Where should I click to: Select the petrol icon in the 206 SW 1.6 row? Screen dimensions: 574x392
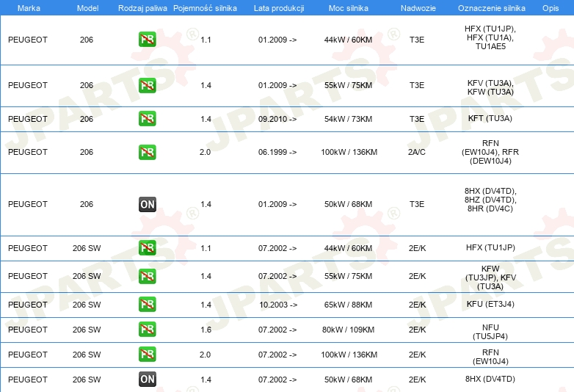[148, 329]
